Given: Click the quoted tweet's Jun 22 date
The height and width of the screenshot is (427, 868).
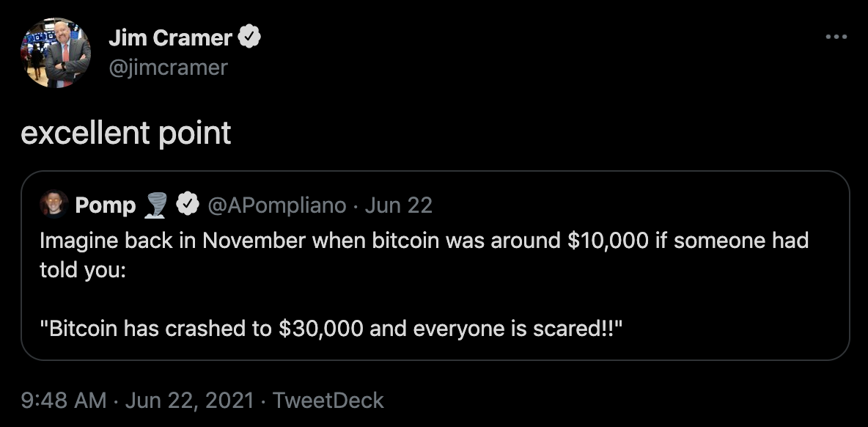Looking at the screenshot, I should pyautogui.click(x=398, y=205).
